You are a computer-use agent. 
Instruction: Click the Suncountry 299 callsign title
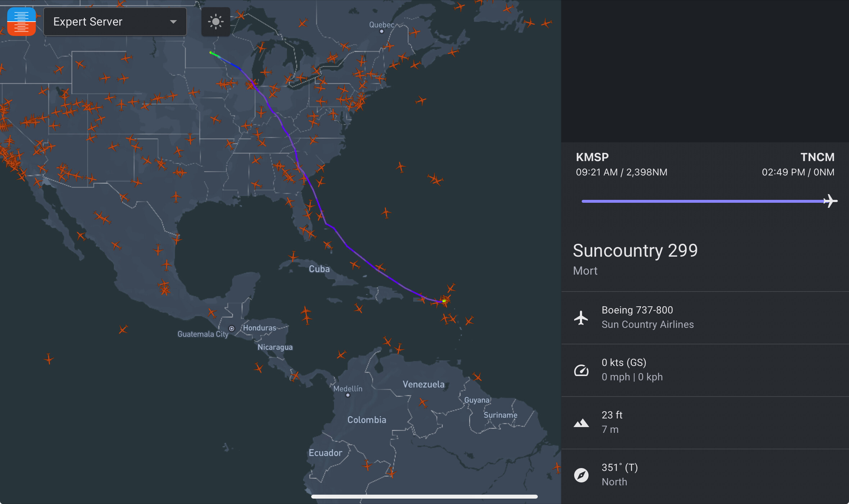click(x=635, y=251)
